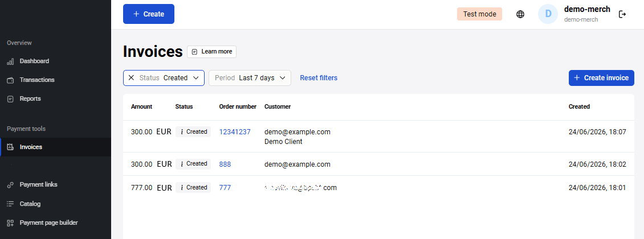This screenshot has width=644, height=239.
Task: Clear the Status filter with the X icon
Action: click(x=132, y=78)
